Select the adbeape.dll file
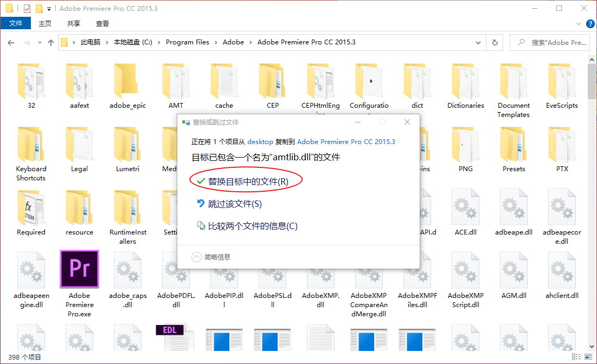The width and height of the screenshot is (597, 364). (x=513, y=207)
